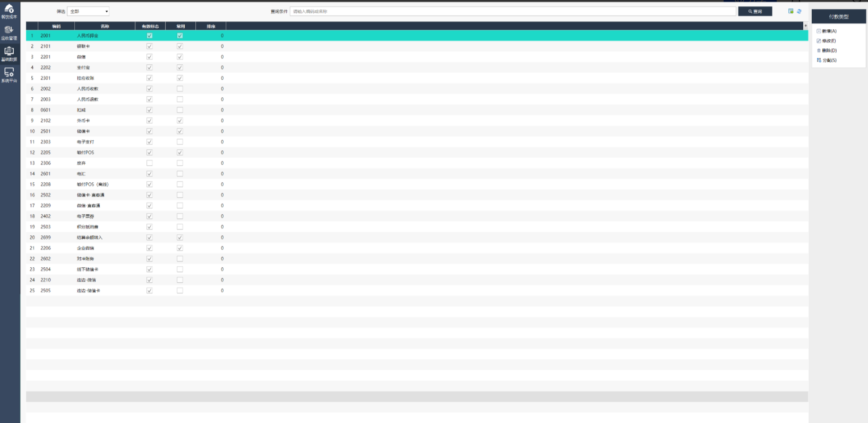Click the export table icon

[x=790, y=11]
